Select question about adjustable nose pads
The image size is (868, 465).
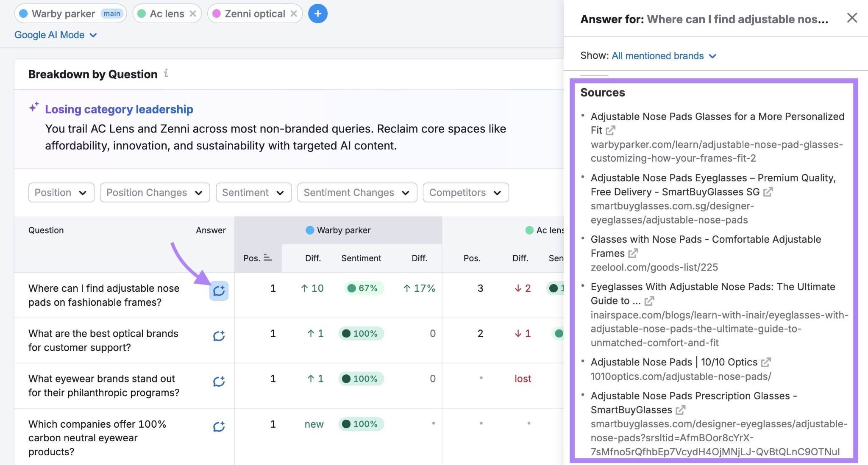tap(104, 295)
